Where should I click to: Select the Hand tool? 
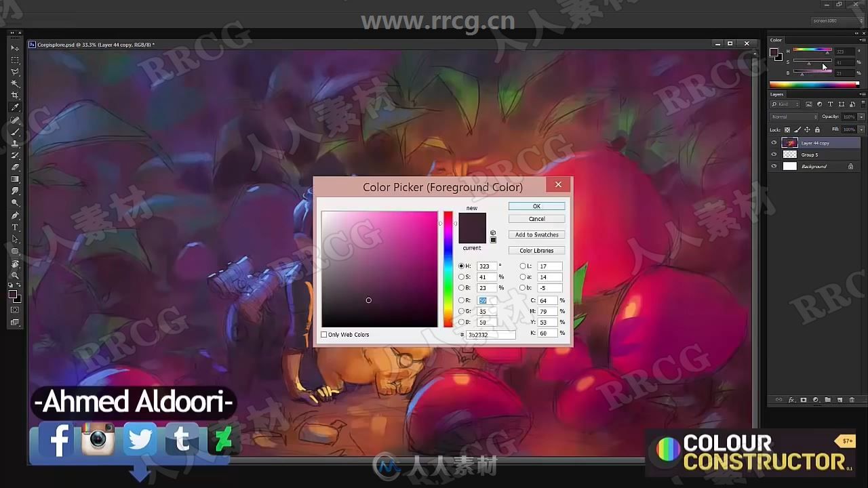(15, 263)
